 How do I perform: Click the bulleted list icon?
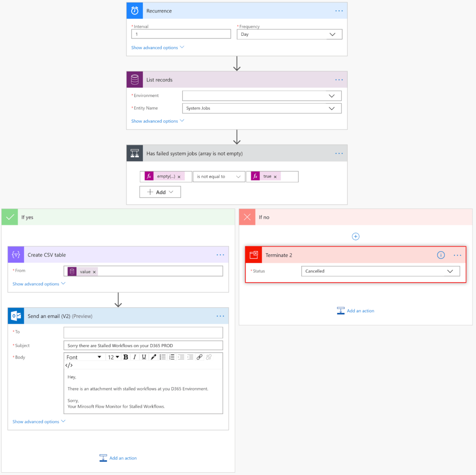pos(163,357)
